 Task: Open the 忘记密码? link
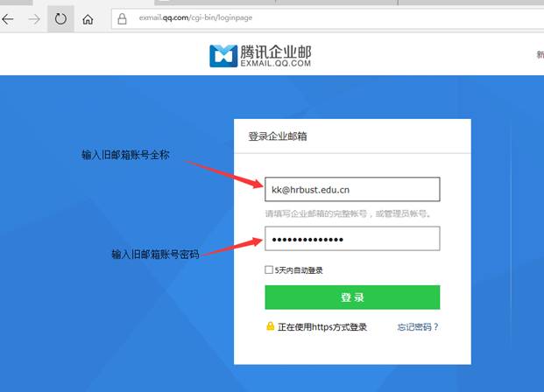[x=418, y=326]
